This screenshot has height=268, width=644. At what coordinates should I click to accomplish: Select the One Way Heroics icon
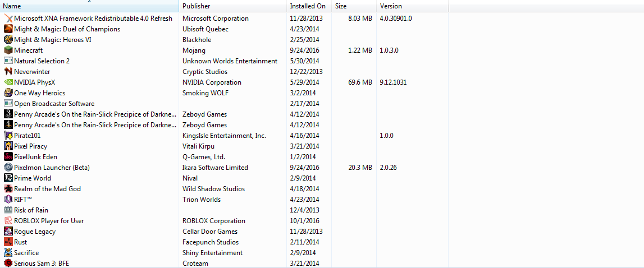8,93
